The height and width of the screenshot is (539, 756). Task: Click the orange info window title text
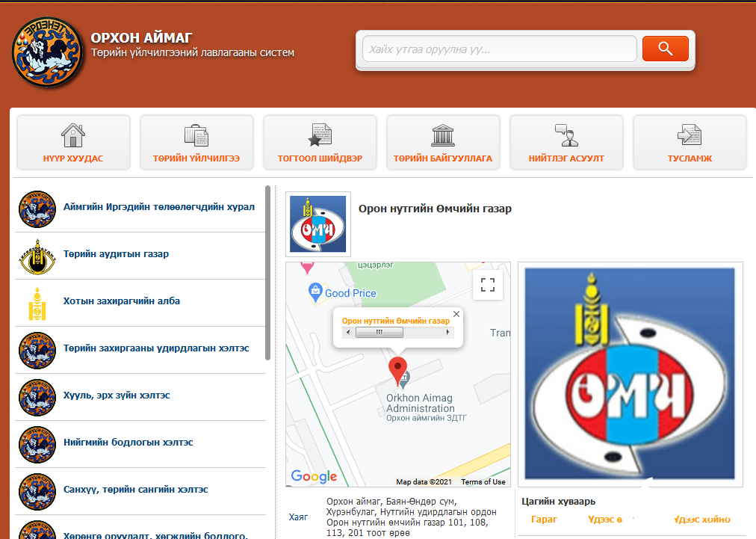point(396,321)
